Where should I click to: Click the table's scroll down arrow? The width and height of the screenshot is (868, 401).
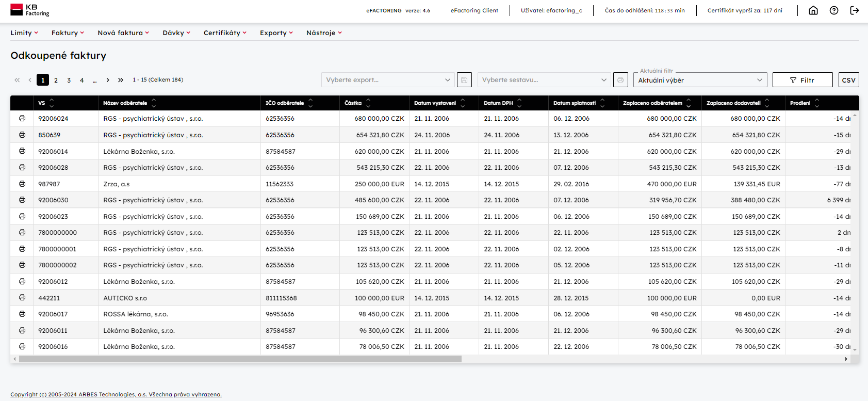pos(855,350)
